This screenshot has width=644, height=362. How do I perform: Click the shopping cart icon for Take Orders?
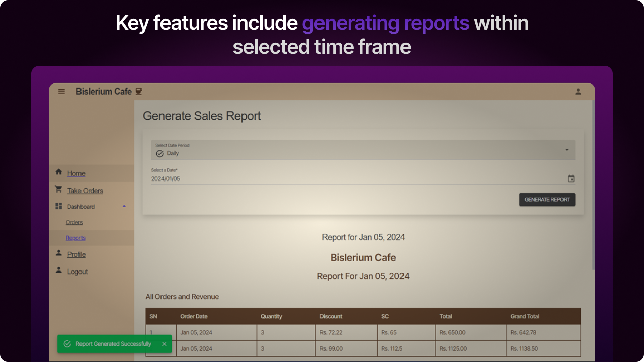[x=58, y=189]
